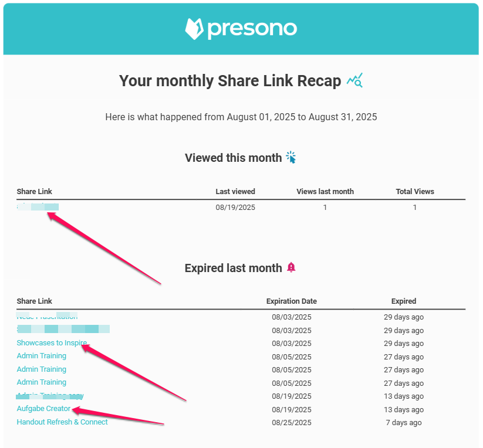
Task: Open the topmost blurred link in the Expired table
Action: click(47, 317)
